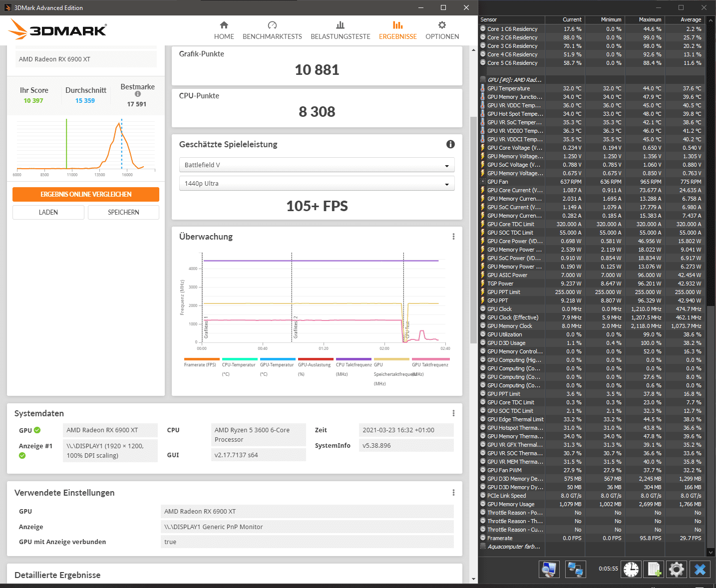Click the LADEN button
This screenshot has width=716, height=588.
point(48,212)
